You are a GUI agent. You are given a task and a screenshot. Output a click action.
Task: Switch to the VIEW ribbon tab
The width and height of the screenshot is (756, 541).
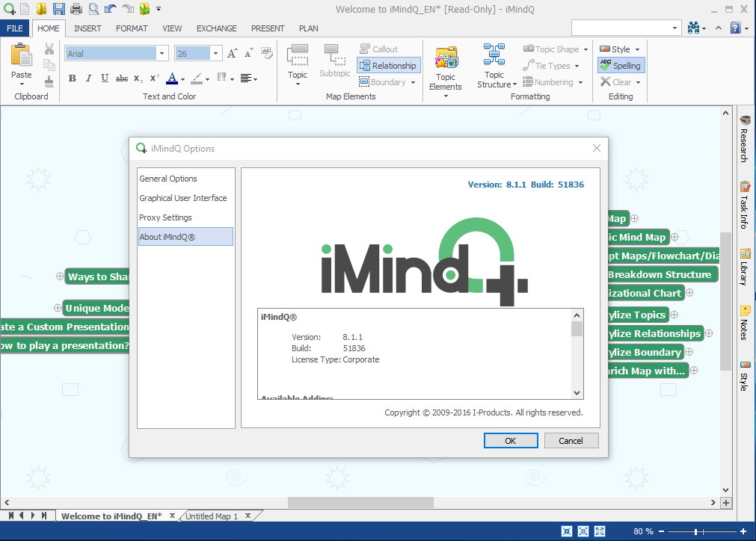172,28
